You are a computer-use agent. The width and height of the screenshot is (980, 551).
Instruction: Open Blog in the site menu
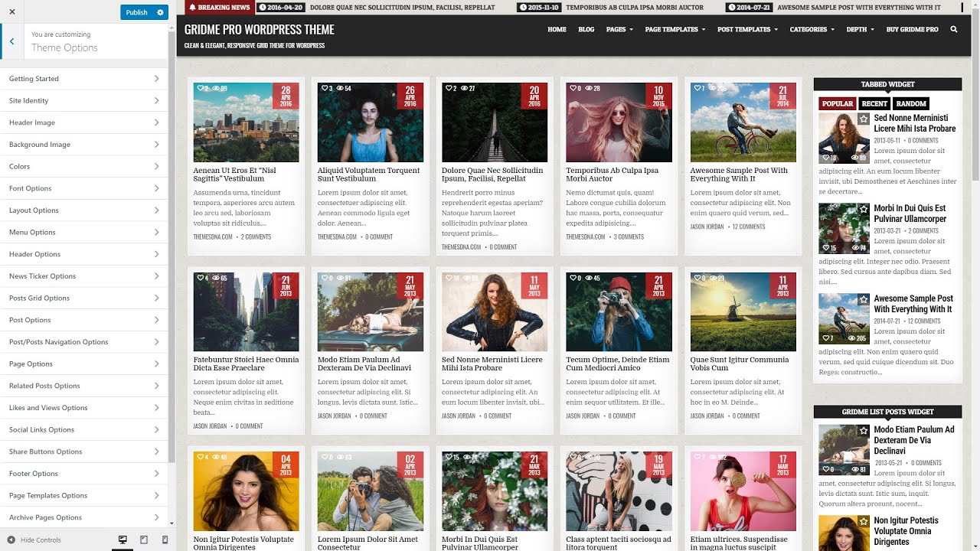click(x=586, y=29)
